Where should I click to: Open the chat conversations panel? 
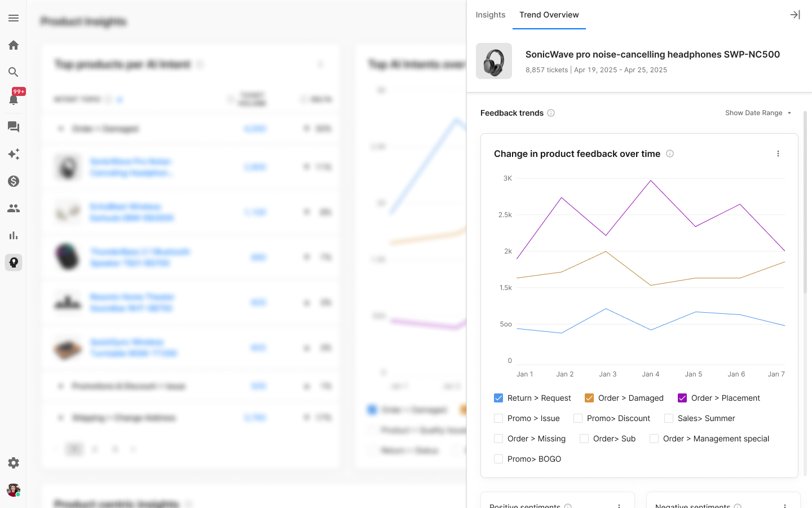pyautogui.click(x=14, y=127)
